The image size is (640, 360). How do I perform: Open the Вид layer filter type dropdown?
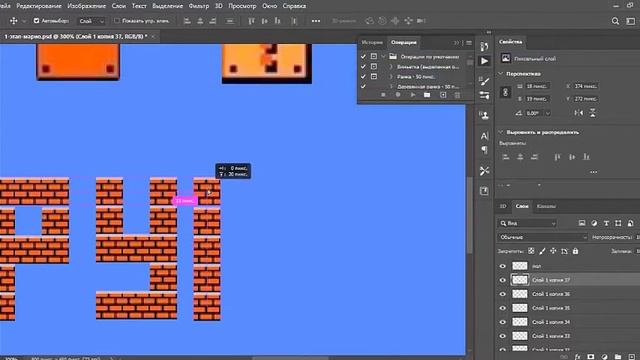(x=528, y=223)
